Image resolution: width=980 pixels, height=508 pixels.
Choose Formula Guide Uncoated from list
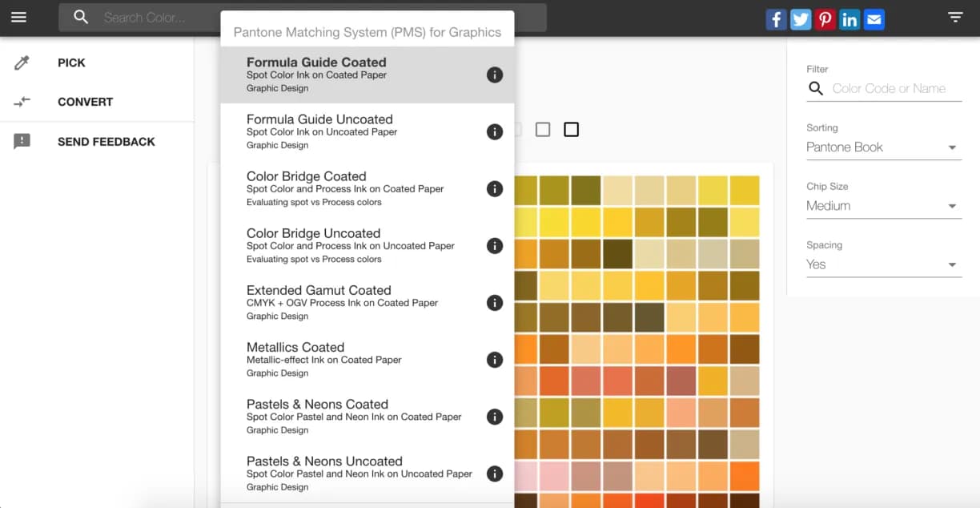pos(367,131)
